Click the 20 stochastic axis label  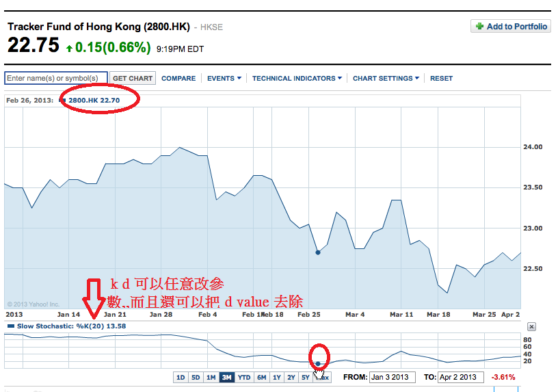(527, 361)
